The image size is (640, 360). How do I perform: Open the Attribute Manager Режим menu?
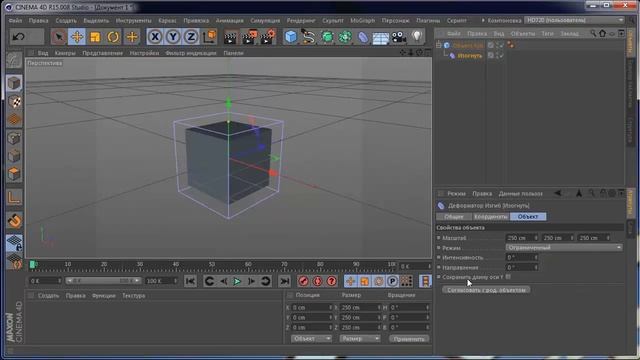coord(456,193)
